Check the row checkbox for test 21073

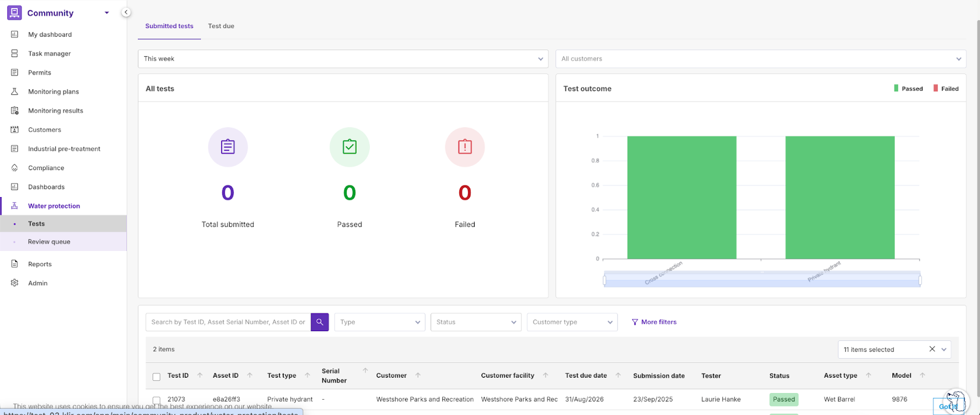click(x=156, y=400)
